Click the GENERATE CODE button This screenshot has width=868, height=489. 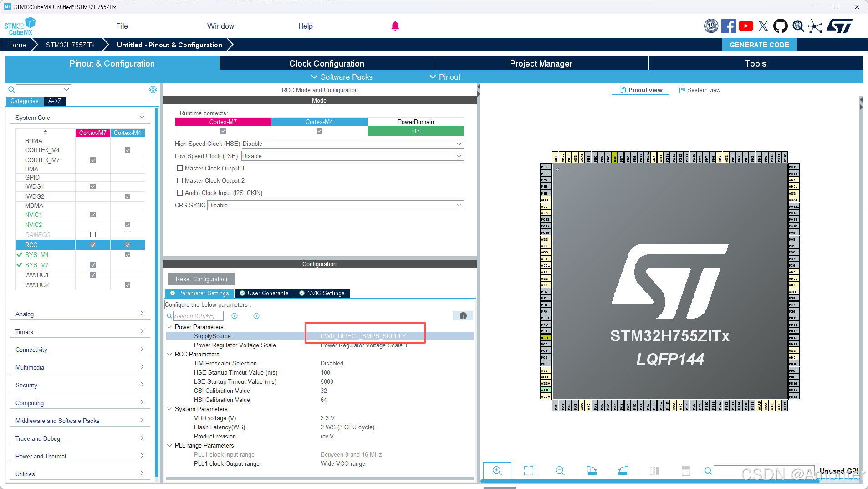point(758,45)
